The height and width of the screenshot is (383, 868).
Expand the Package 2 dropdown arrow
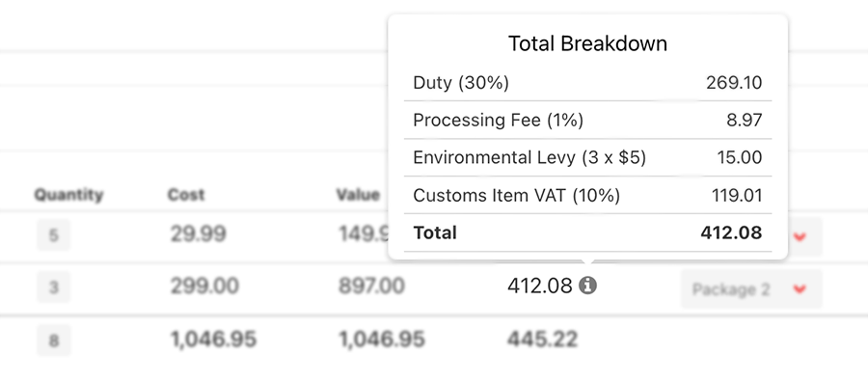click(800, 288)
